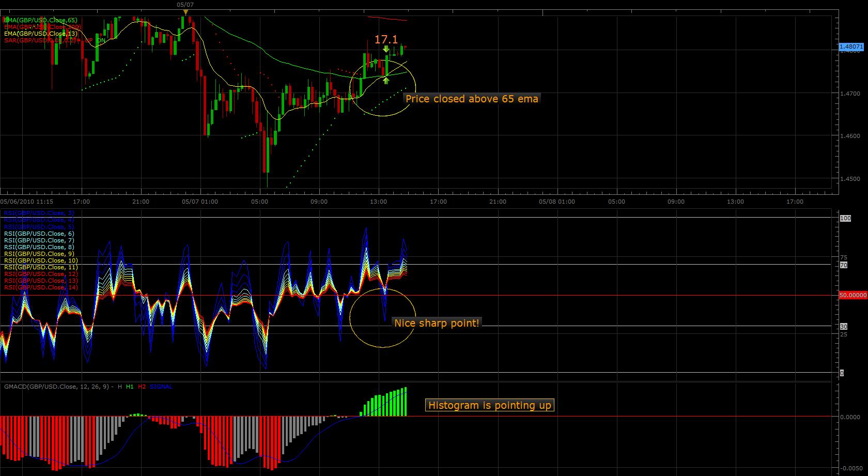Click the EMA 65 legend label
868x476 pixels.
[x=40, y=20]
